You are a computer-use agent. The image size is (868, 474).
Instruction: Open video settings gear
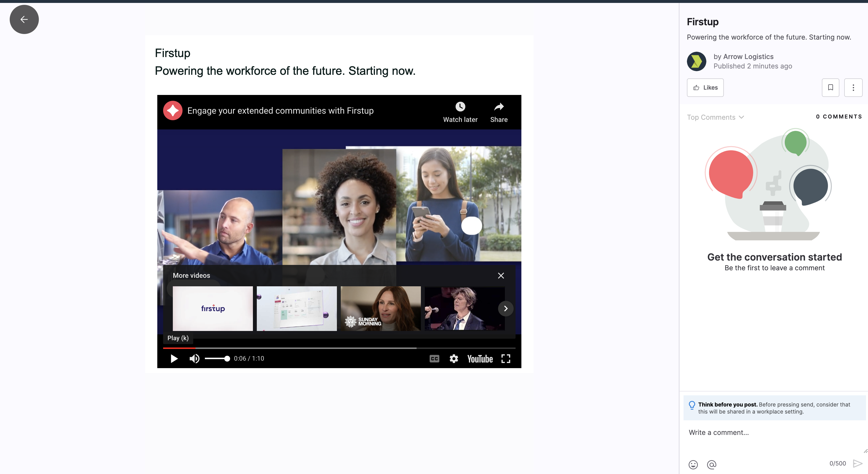click(454, 358)
